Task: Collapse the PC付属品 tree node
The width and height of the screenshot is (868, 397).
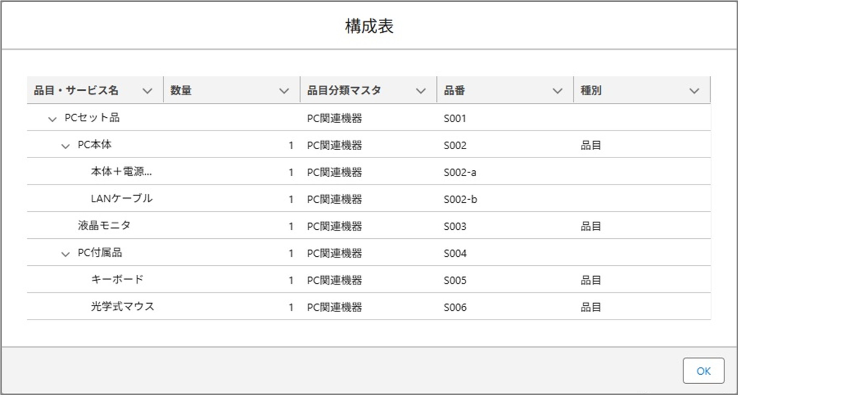Action: tap(66, 252)
